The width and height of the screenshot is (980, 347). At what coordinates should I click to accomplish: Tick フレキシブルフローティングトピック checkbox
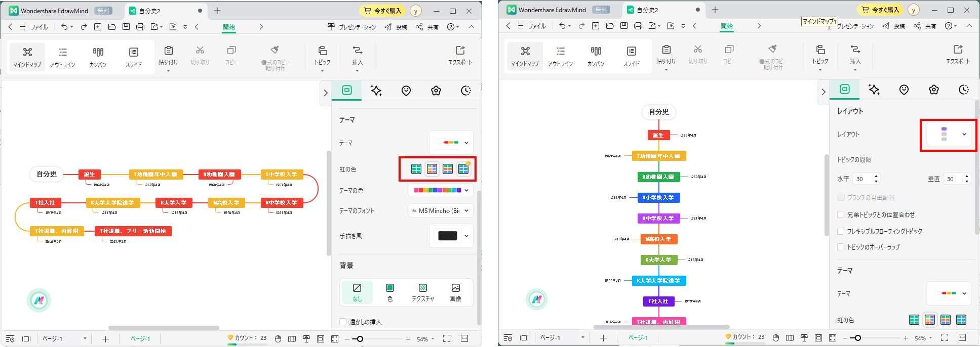click(841, 231)
